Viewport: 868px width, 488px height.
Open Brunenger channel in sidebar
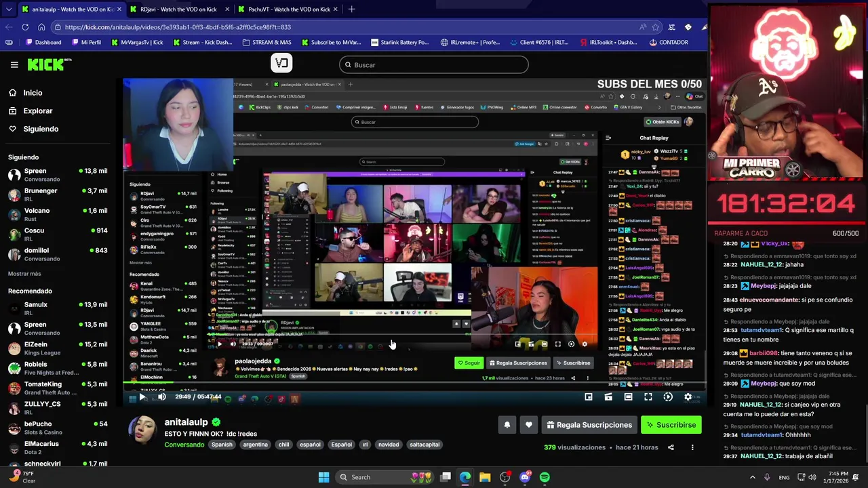tap(58, 195)
